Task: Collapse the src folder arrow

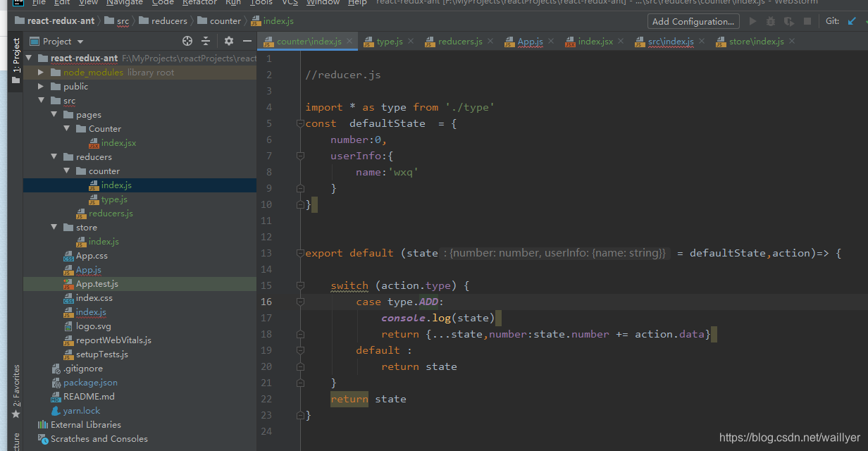Action: click(x=41, y=100)
